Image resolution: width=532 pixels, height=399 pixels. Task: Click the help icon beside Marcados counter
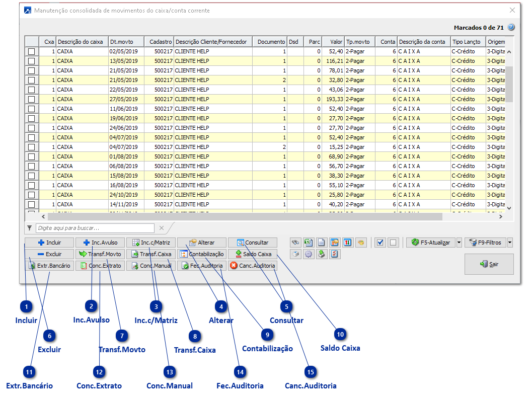[x=511, y=27]
